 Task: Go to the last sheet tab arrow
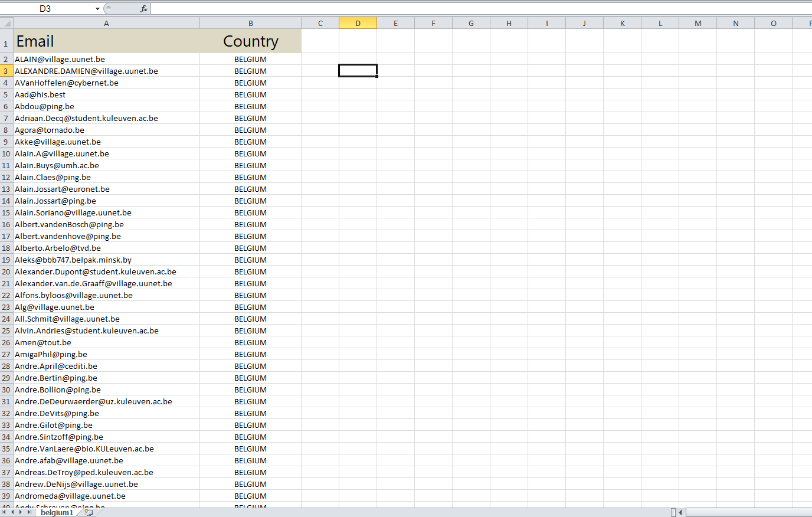click(x=29, y=512)
